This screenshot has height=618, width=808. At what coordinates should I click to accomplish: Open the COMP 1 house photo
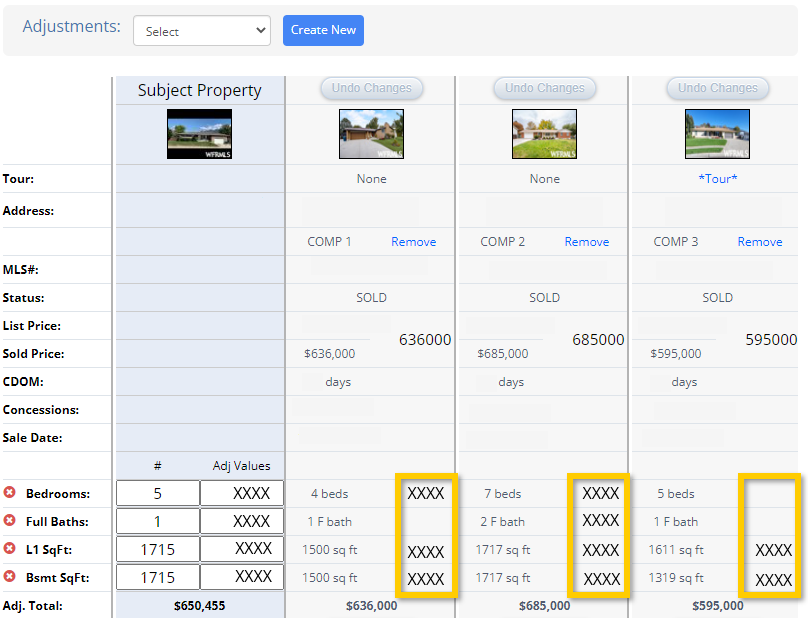pyautogui.click(x=371, y=135)
